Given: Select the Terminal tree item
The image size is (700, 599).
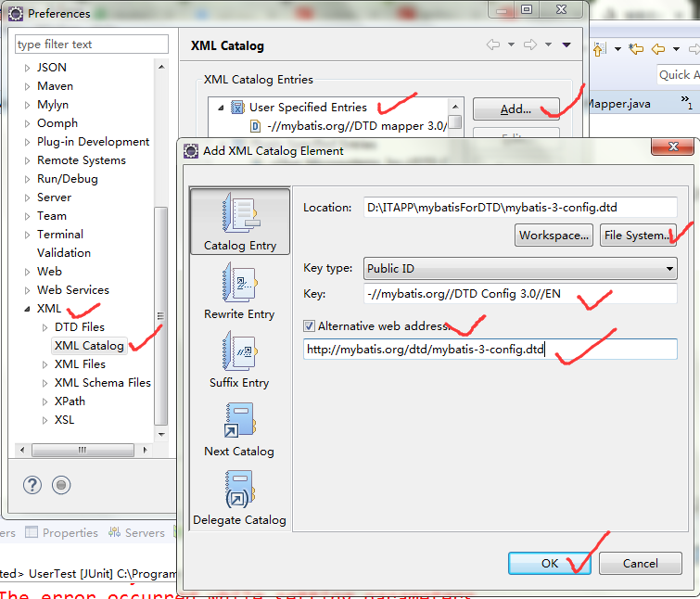Looking at the screenshot, I should [x=60, y=235].
